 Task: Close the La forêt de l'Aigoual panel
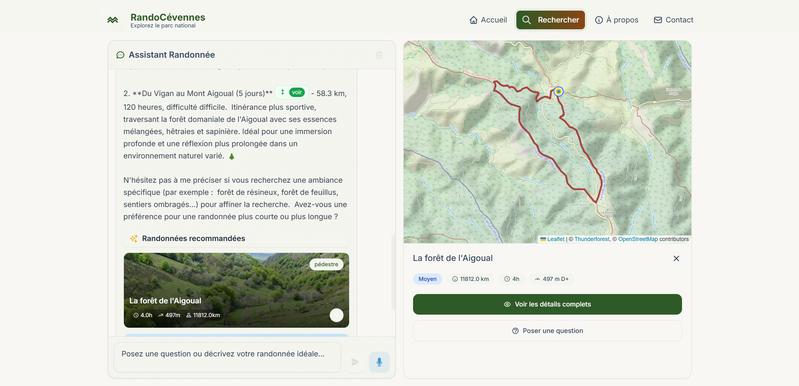[x=676, y=259]
